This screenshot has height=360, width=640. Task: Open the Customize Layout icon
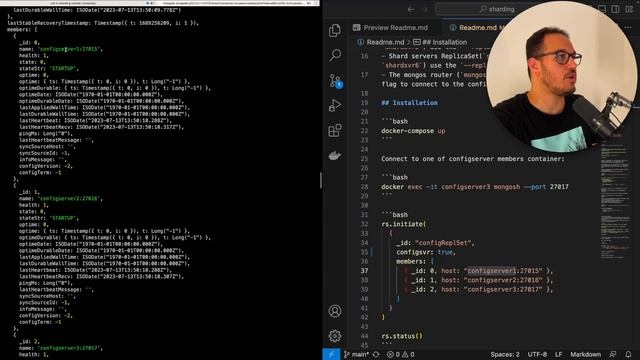(629, 9)
